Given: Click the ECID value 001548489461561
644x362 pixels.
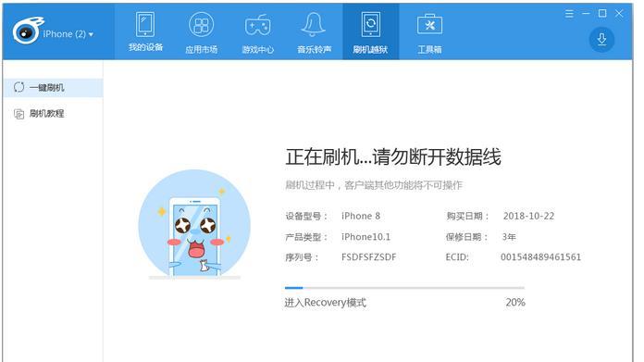Looking at the screenshot, I should point(540,257).
